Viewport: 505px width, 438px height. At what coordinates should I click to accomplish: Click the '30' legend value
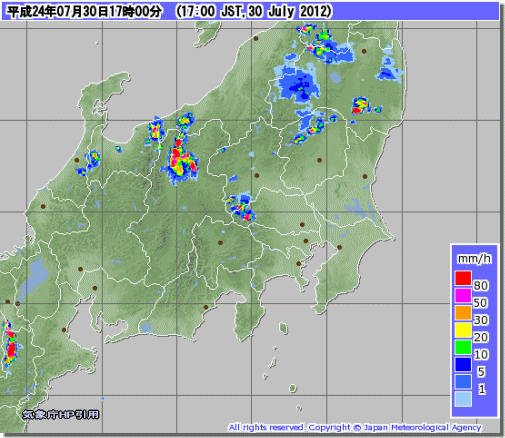coord(481,320)
